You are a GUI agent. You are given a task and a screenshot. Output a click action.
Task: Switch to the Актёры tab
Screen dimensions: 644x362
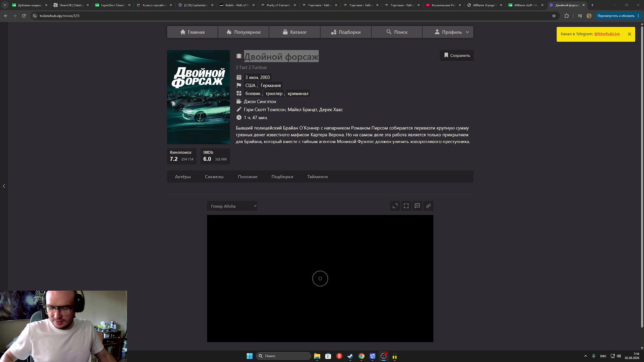(183, 177)
